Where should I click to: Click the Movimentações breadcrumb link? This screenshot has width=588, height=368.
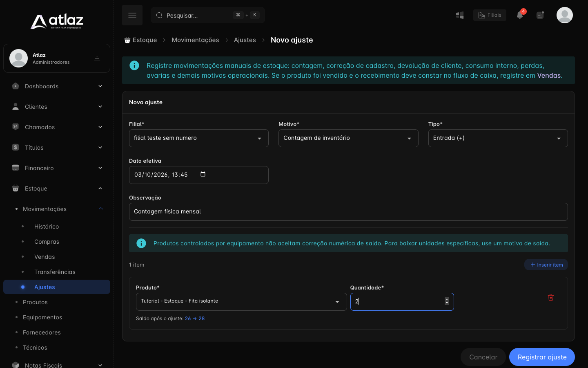pos(195,40)
